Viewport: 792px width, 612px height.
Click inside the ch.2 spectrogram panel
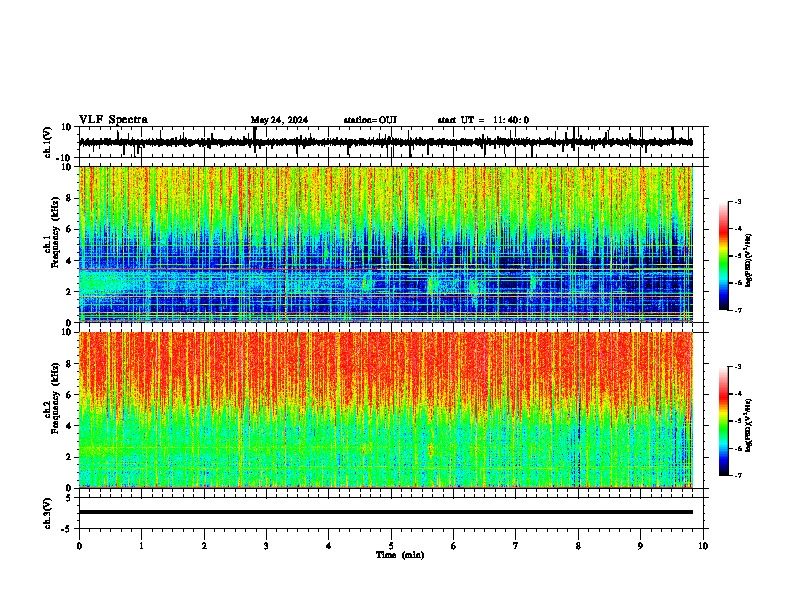[386, 410]
